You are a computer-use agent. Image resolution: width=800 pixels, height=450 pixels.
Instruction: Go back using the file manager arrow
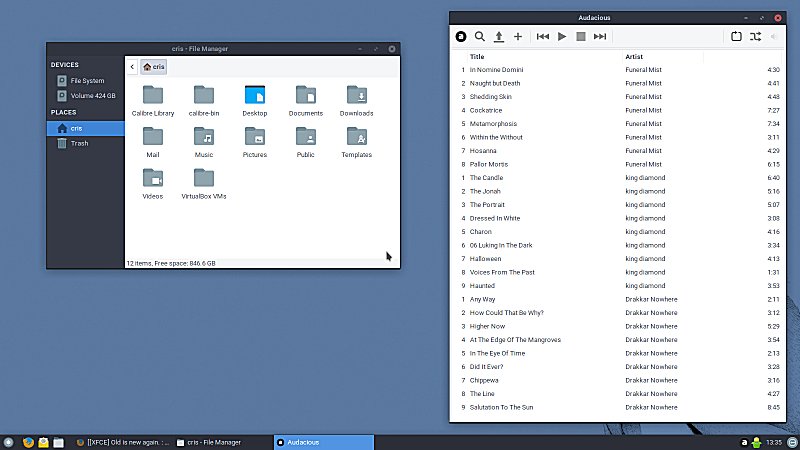pyautogui.click(x=132, y=66)
